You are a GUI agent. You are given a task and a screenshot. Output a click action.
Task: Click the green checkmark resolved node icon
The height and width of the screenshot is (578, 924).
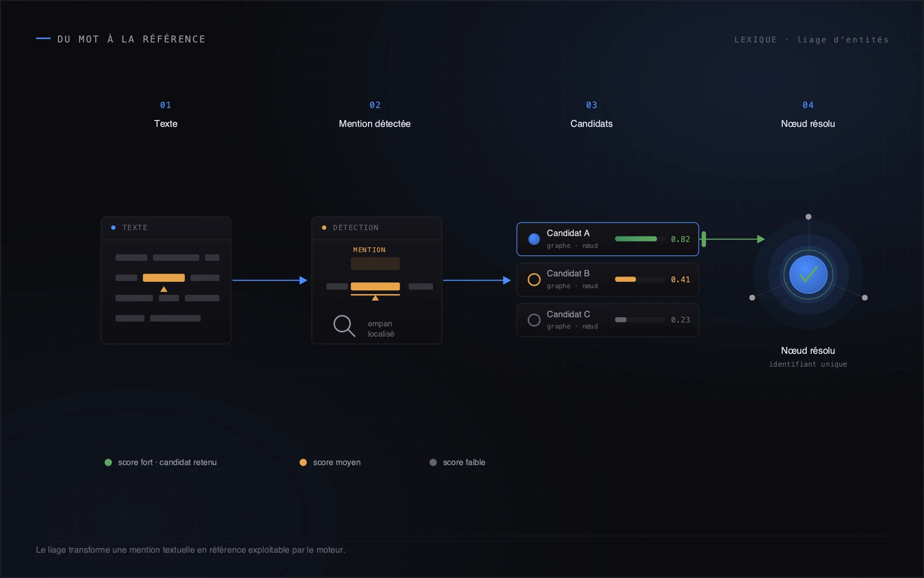click(x=808, y=275)
